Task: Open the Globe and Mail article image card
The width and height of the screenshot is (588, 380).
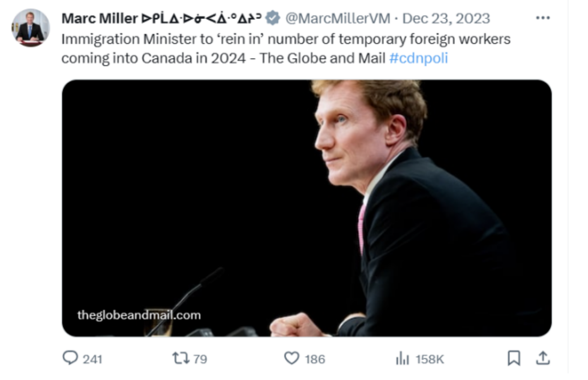Action: coord(307,208)
